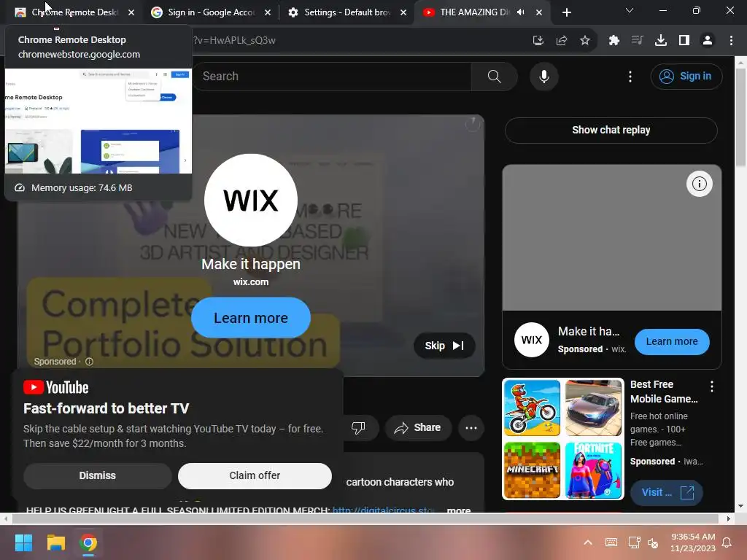Image resolution: width=747 pixels, height=560 pixels.
Task: Click the Best Free Mobile Games ad thumbnail
Action: [562, 439]
